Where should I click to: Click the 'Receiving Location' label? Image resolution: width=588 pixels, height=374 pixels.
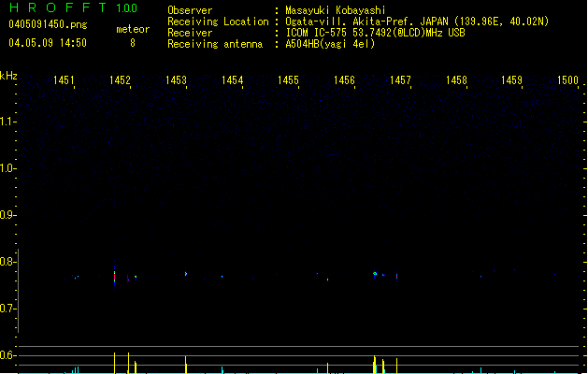click(x=218, y=22)
